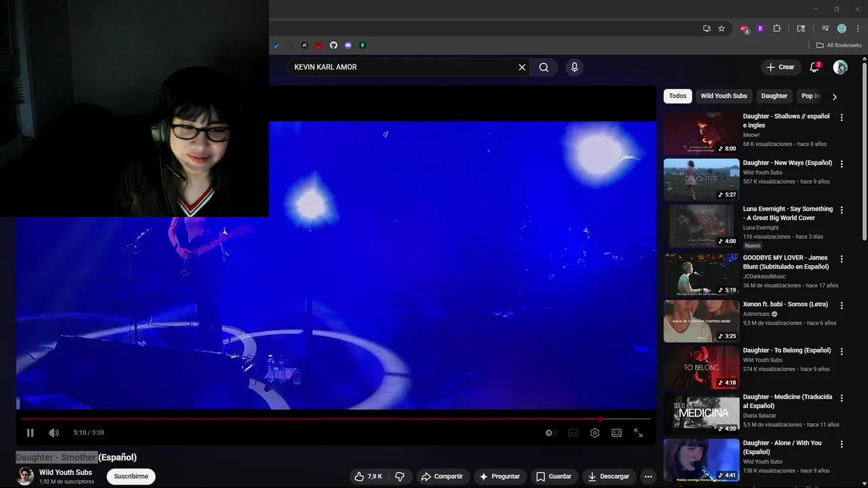Image resolution: width=868 pixels, height=488 pixels.
Task: Open the Say Something cover thumbnail
Action: point(701,226)
